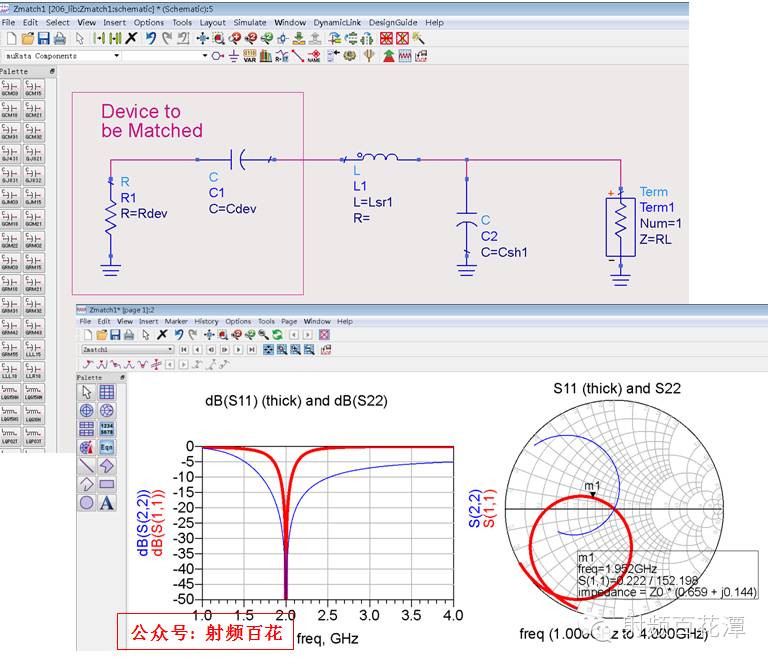
Task: Place LLL15 capacitor from the palette
Action: (33, 348)
